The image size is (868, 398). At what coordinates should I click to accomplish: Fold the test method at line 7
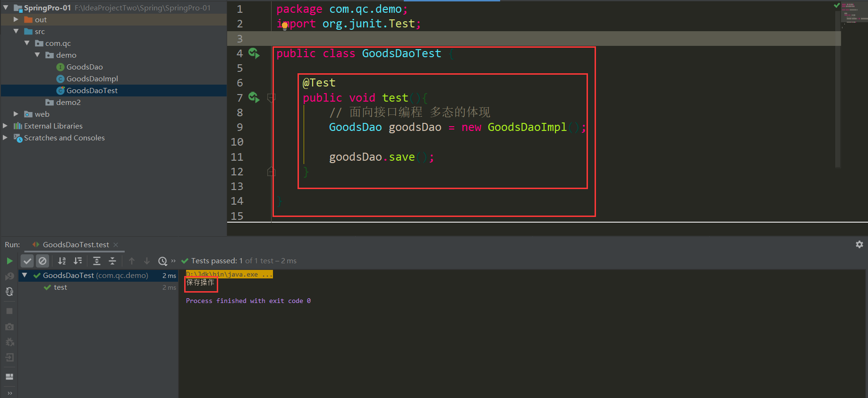[x=271, y=98]
